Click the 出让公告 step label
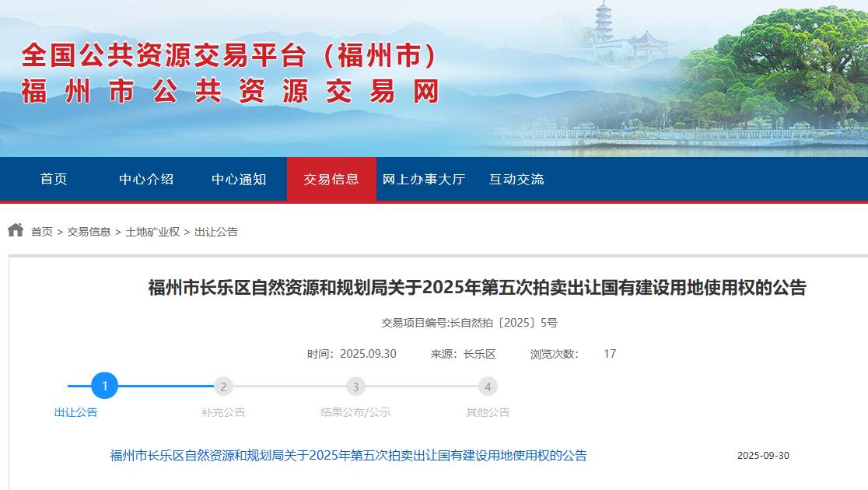The width and height of the screenshot is (868, 490). pos(76,412)
